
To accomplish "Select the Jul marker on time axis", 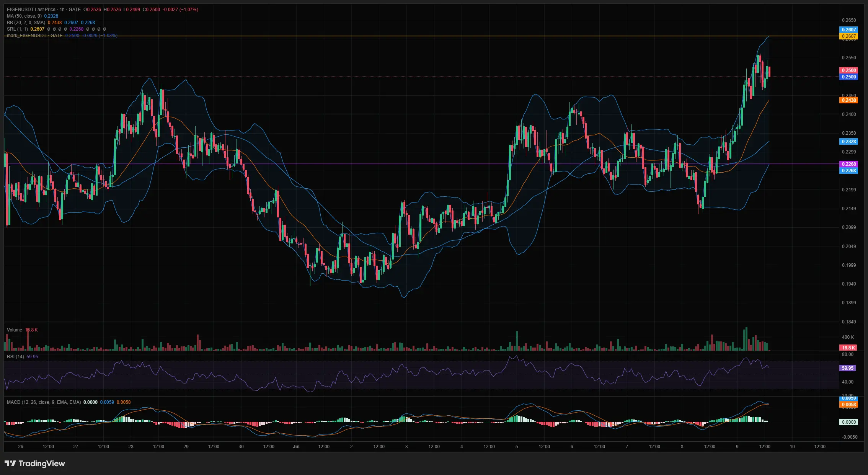I will pos(296,447).
